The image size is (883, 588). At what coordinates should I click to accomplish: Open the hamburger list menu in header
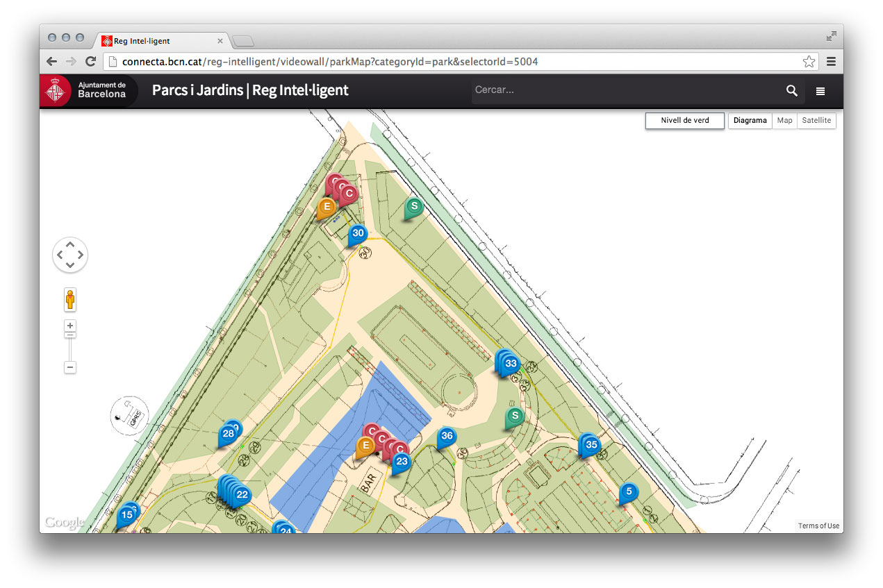click(x=820, y=91)
